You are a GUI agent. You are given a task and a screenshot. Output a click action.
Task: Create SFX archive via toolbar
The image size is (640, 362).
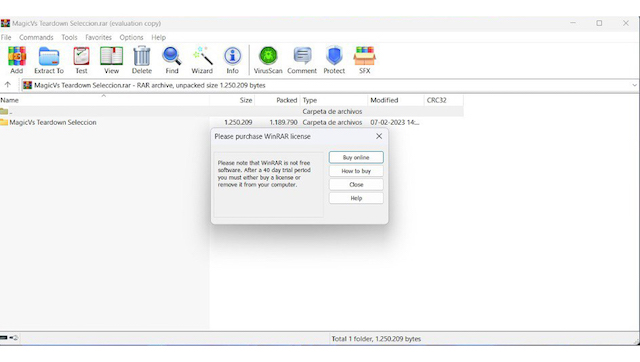(364, 60)
